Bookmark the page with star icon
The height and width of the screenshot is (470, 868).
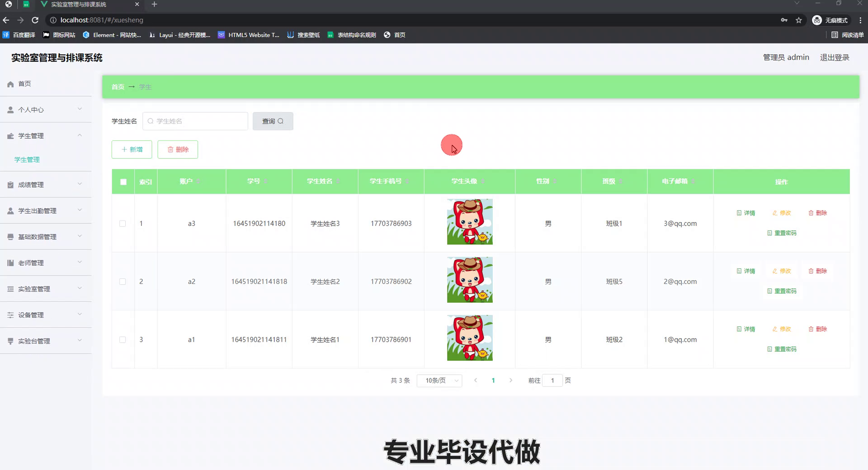[x=799, y=20]
